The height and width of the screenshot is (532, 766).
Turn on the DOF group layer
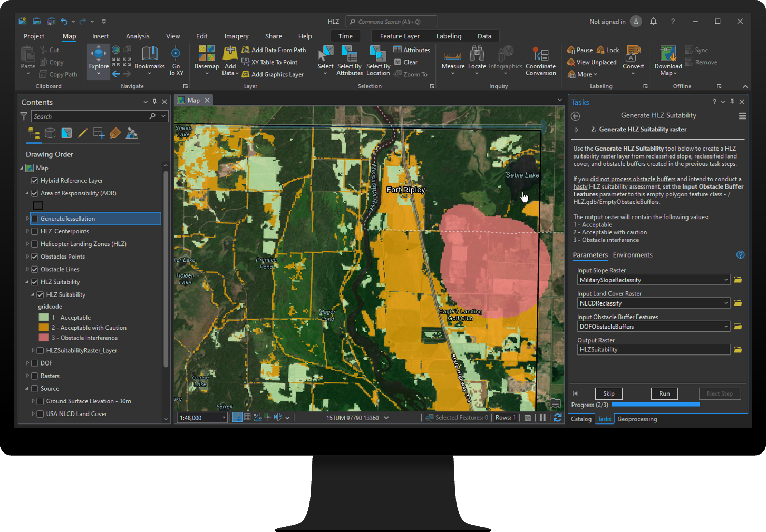[x=35, y=363]
